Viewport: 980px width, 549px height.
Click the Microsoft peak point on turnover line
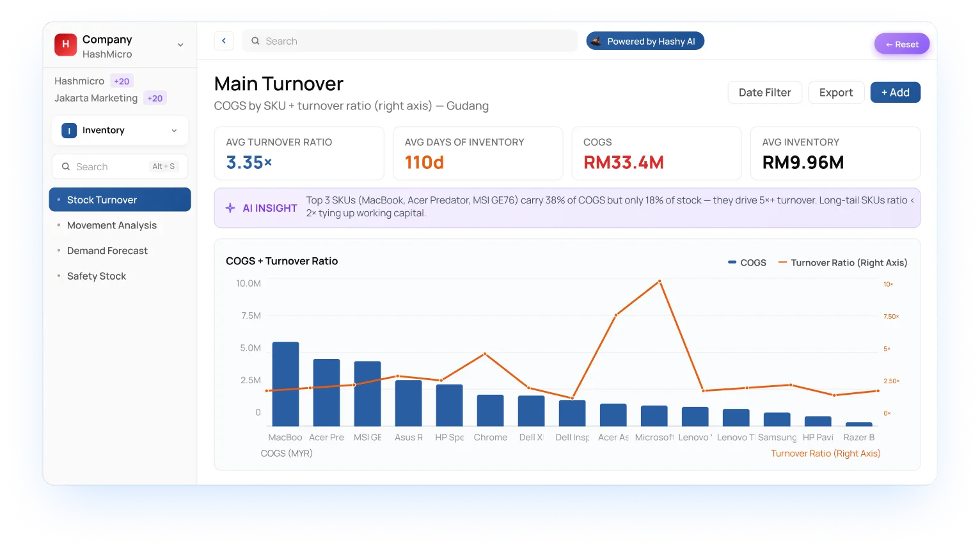tap(660, 281)
